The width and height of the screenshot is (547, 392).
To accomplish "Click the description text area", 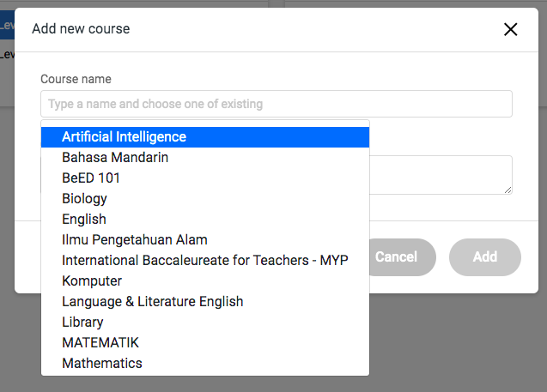I will click(441, 175).
